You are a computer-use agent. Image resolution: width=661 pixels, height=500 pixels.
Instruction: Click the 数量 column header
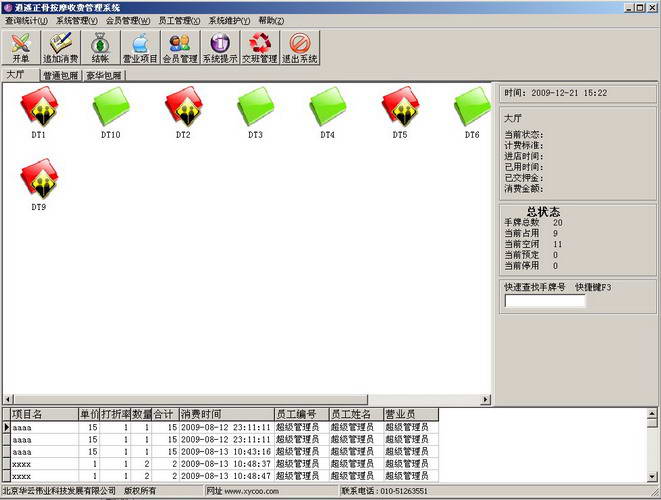(x=141, y=414)
